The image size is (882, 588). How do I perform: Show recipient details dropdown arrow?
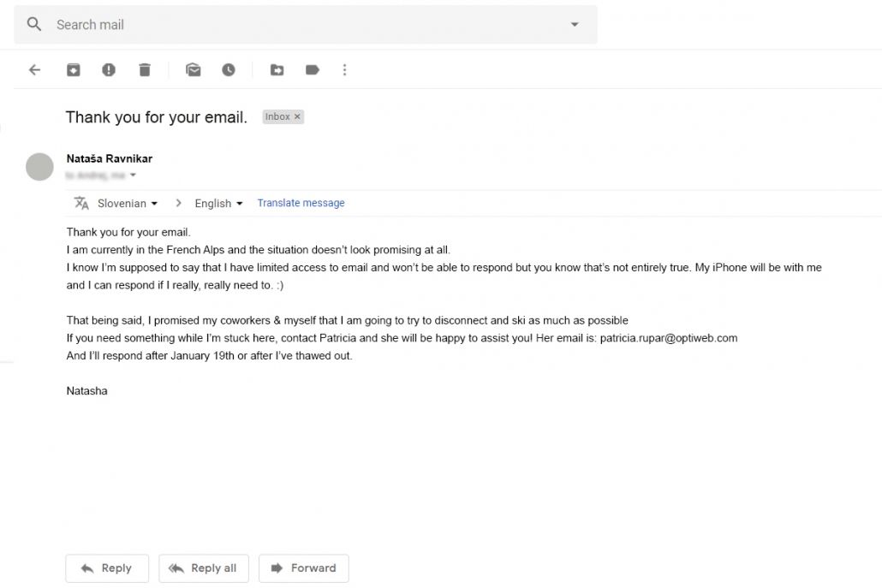click(x=134, y=175)
